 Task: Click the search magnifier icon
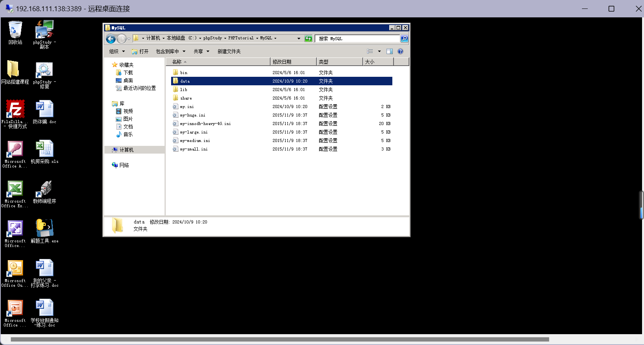tap(404, 39)
